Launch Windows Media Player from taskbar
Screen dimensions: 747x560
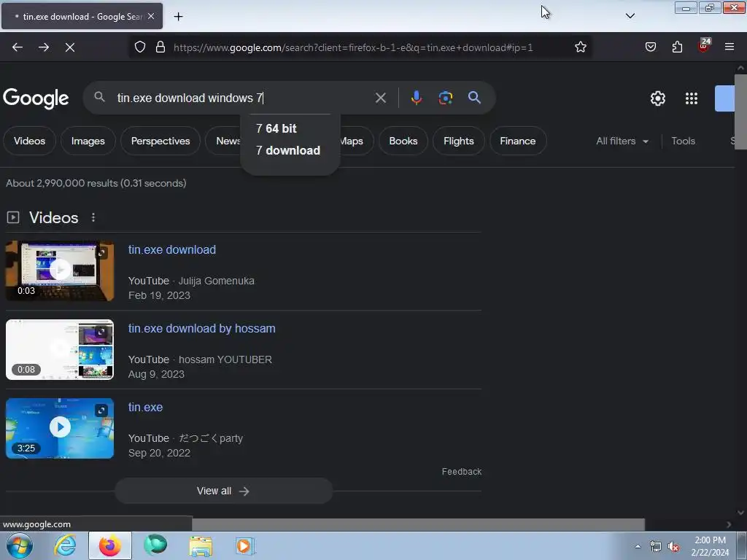coord(246,546)
